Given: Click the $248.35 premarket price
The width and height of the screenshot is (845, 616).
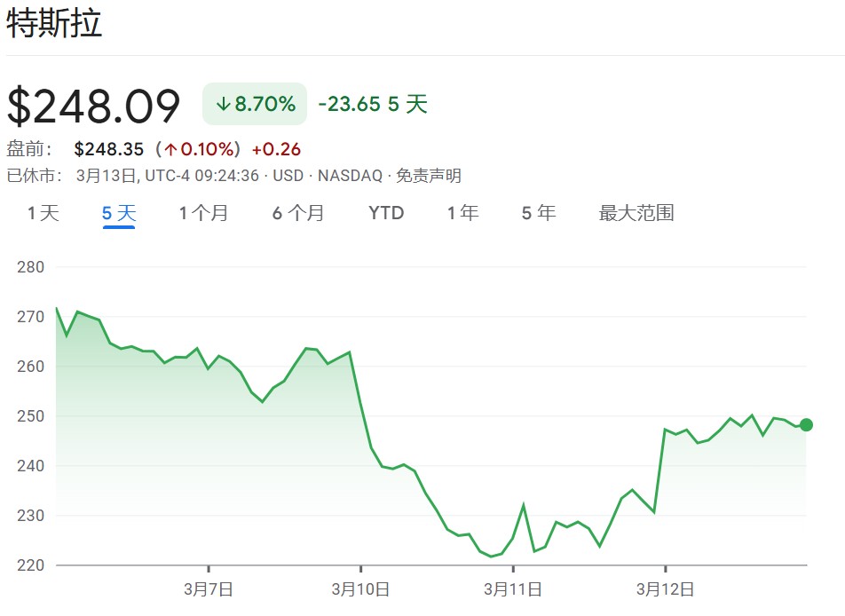Looking at the screenshot, I should click(109, 149).
